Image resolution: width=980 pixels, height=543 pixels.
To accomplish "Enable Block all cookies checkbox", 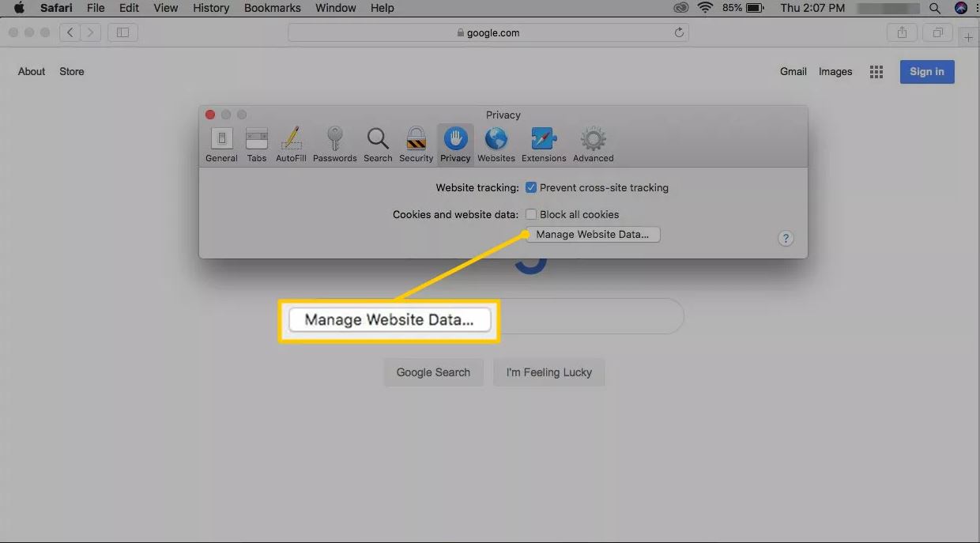I will point(532,214).
